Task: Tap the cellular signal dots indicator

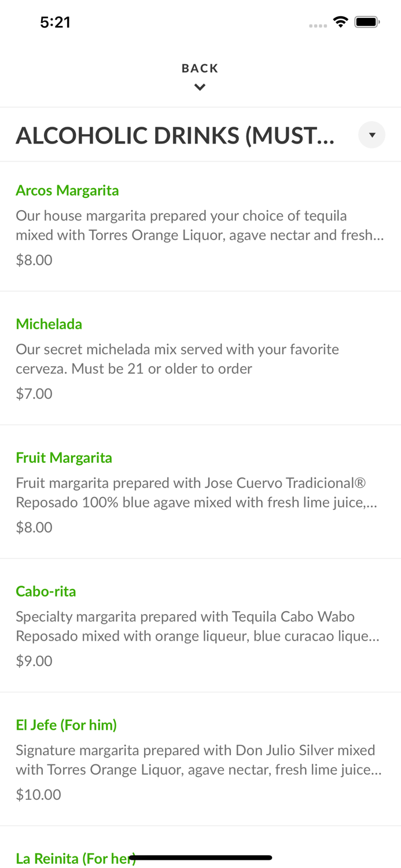Action: (x=318, y=25)
